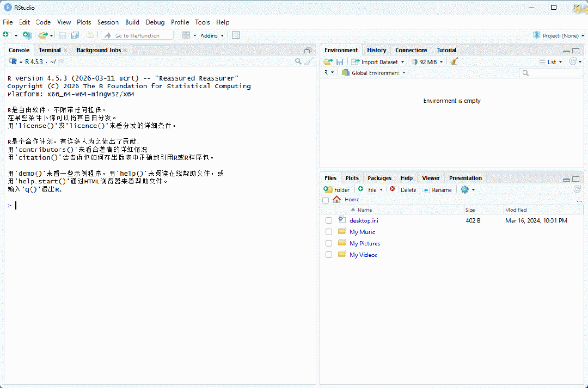Tick the My Videos checkbox
588x388 pixels.
[x=329, y=255]
